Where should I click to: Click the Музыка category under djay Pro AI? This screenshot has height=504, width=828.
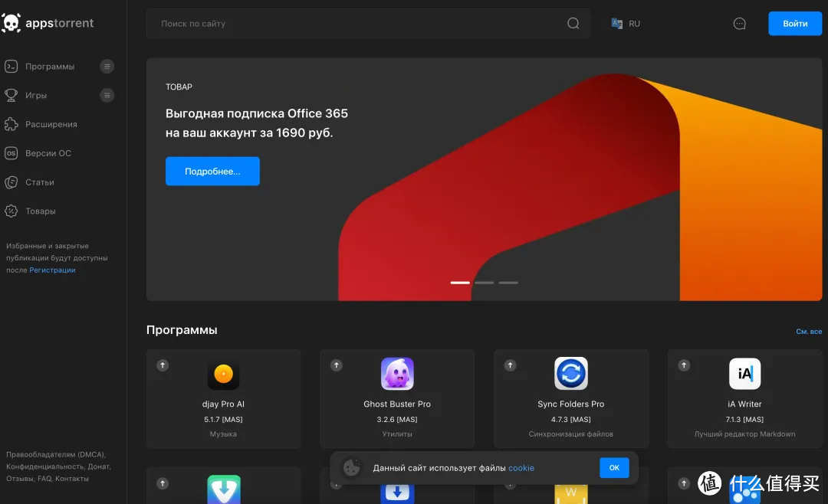point(223,434)
